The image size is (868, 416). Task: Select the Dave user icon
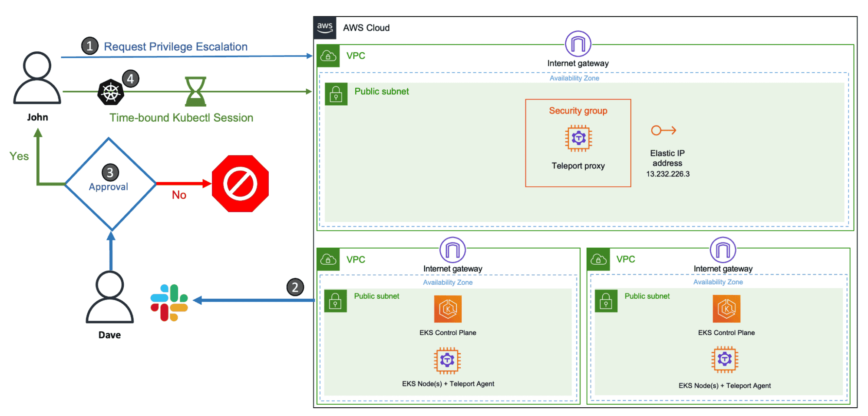tap(110, 297)
